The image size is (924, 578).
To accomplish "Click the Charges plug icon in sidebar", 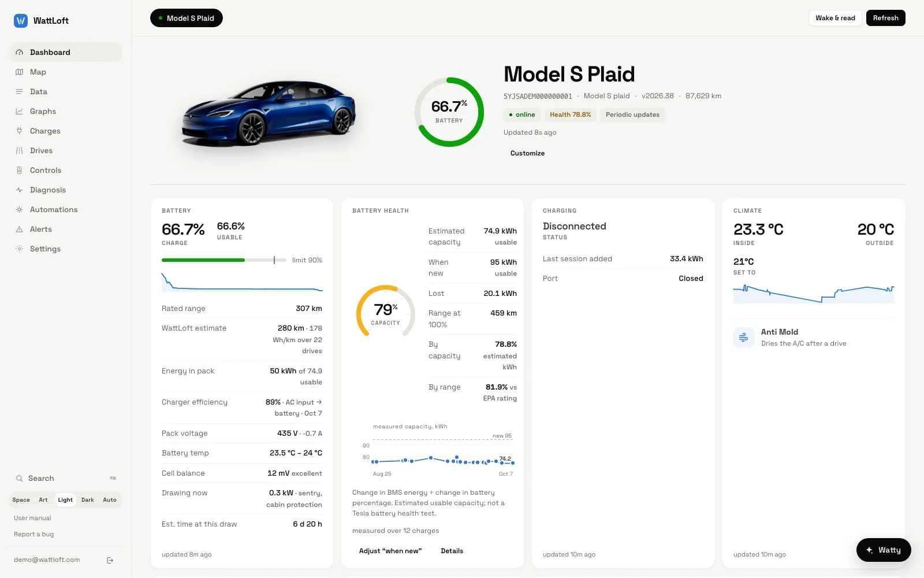I will [x=19, y=131].
